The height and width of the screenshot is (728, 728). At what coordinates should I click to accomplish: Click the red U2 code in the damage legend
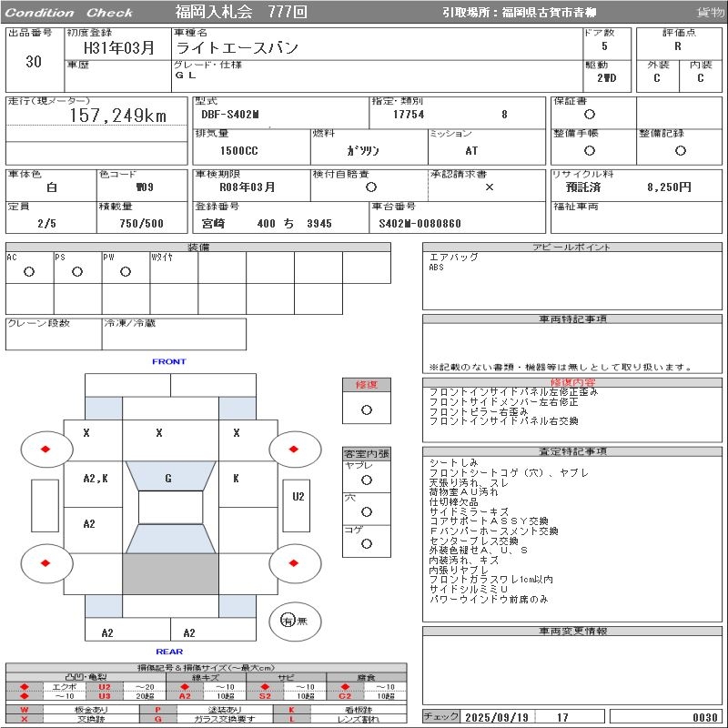pyautogui.click(x=105, y=687)
